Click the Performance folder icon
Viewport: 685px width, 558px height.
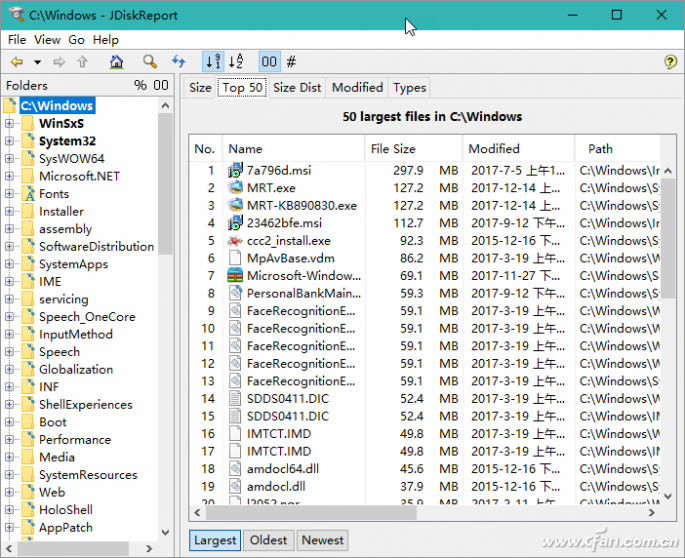coord(28,439)
